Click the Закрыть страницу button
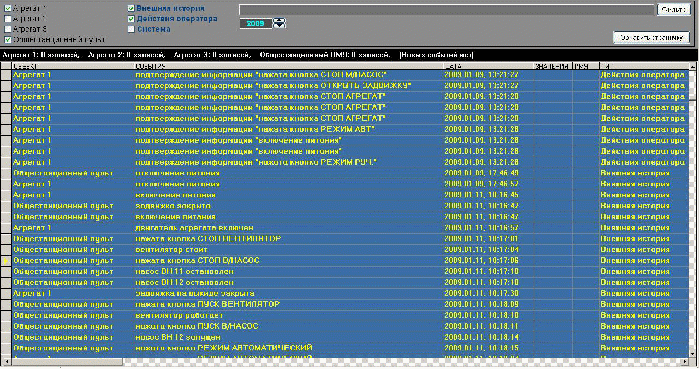 [651, 37]
